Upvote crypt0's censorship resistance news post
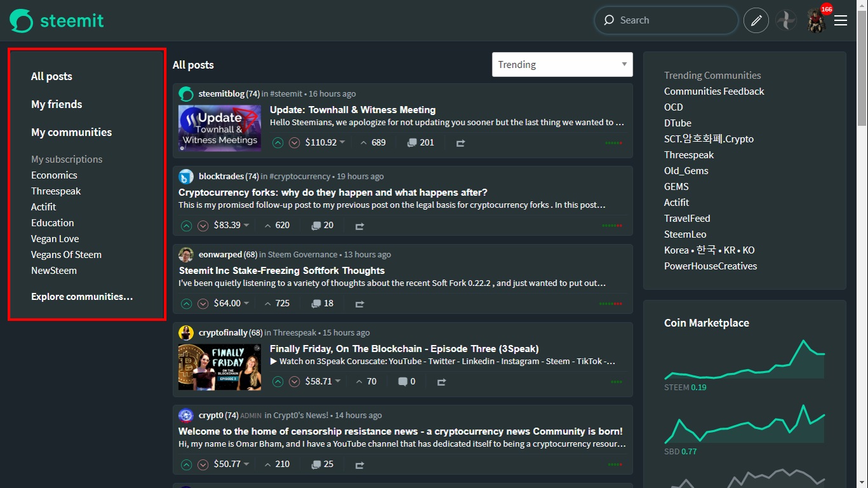Screen dimensions: 868x488 tap(186, 464)
